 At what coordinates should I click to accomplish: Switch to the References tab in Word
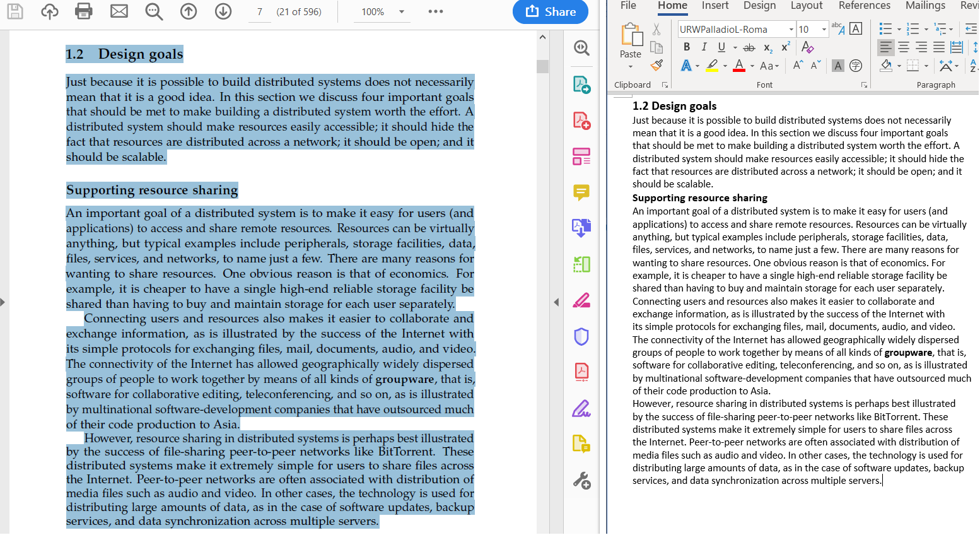(x=865, y=6)
